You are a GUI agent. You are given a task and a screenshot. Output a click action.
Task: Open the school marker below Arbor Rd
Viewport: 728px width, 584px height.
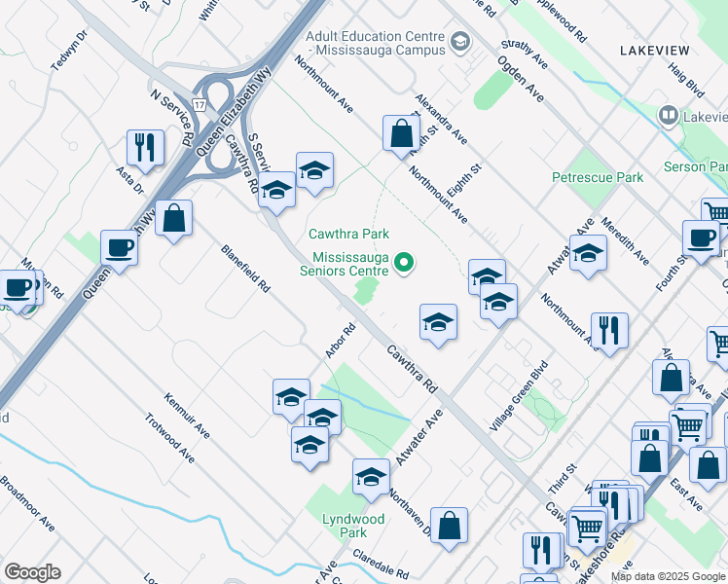(292, 397)
